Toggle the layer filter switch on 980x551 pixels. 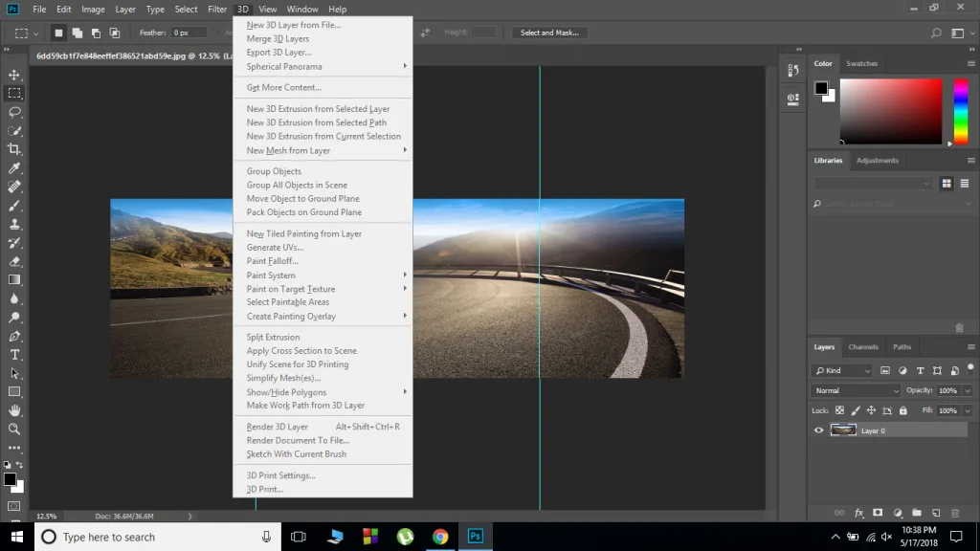click(x=969, y=369)
